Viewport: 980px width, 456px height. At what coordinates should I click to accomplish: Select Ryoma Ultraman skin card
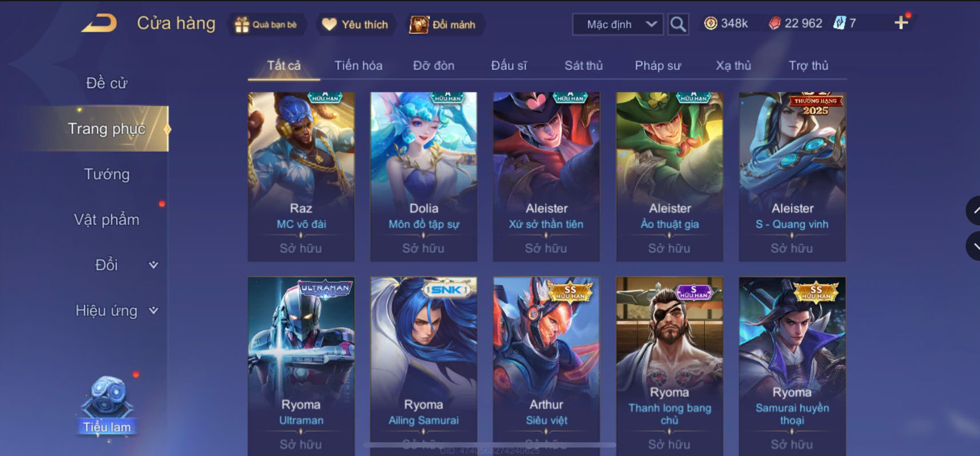[301, 366]
